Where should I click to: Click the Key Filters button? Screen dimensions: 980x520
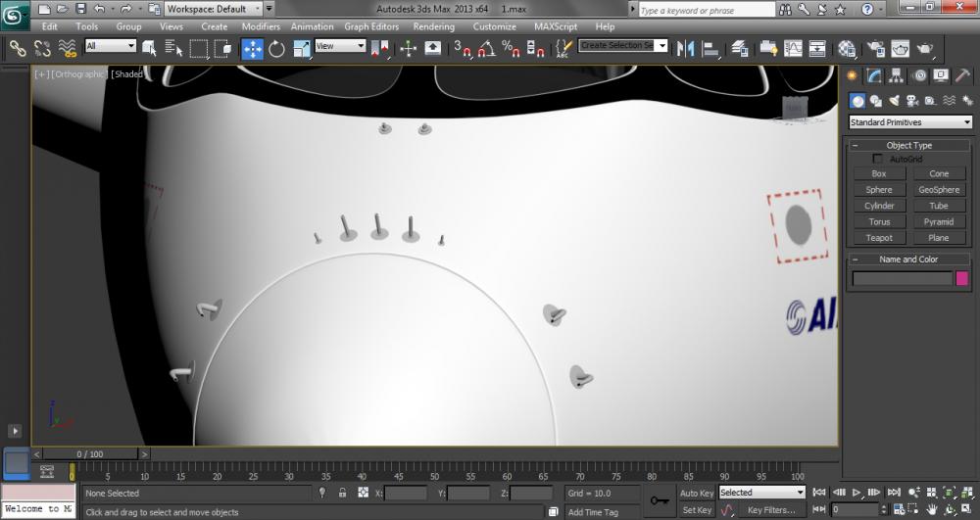point(771,510)
